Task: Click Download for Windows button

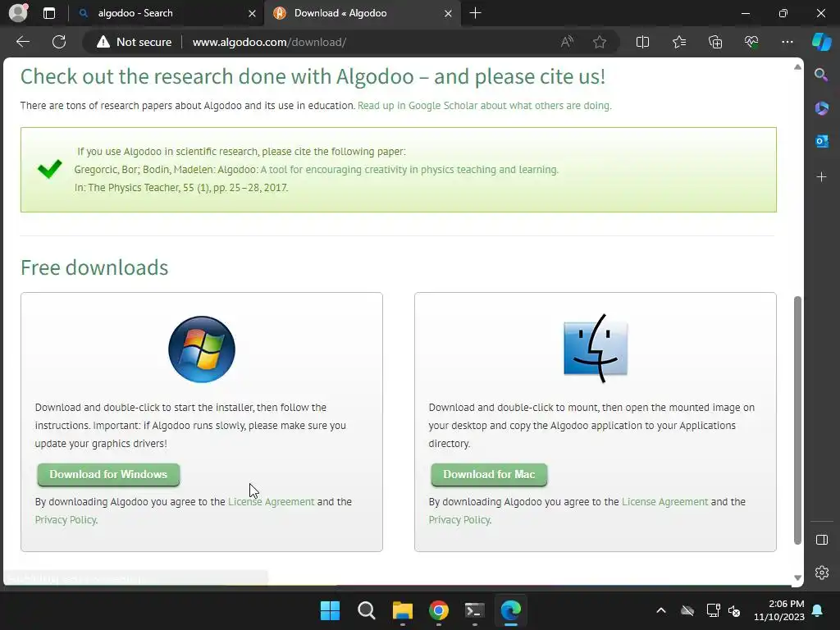Action: 108,475
